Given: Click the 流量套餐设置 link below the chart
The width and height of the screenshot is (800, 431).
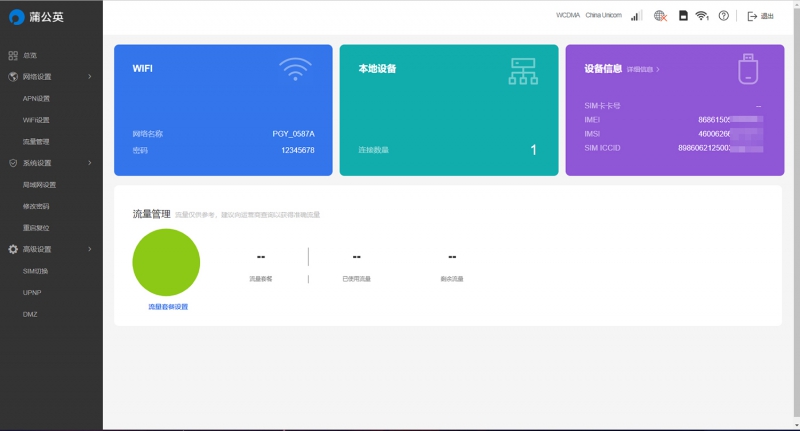Looking at the screenshot, I should [x=167, y=307].
